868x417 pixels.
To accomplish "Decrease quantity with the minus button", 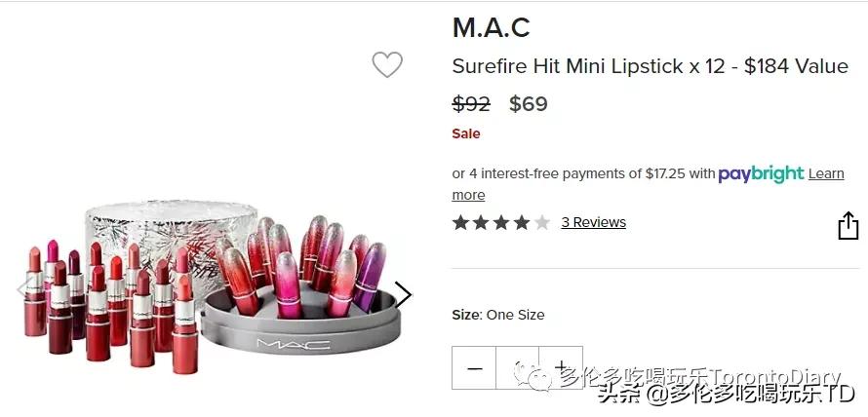I will 474,368.
